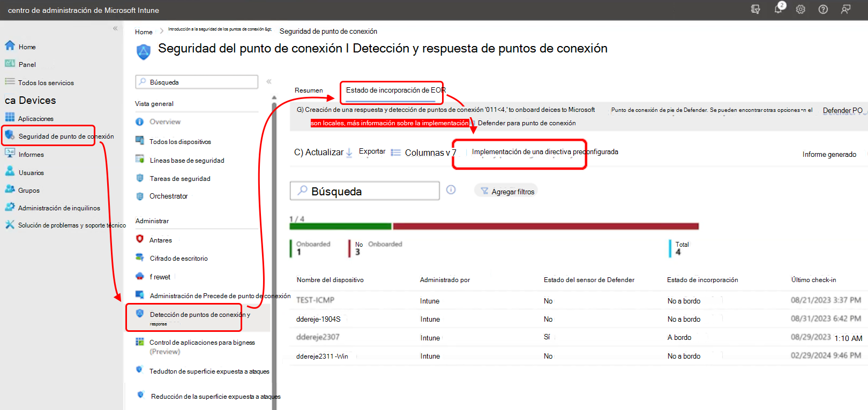Click the Todos los dispositivos icon
This screenshot has width=868, height=410.
(139, 141)
